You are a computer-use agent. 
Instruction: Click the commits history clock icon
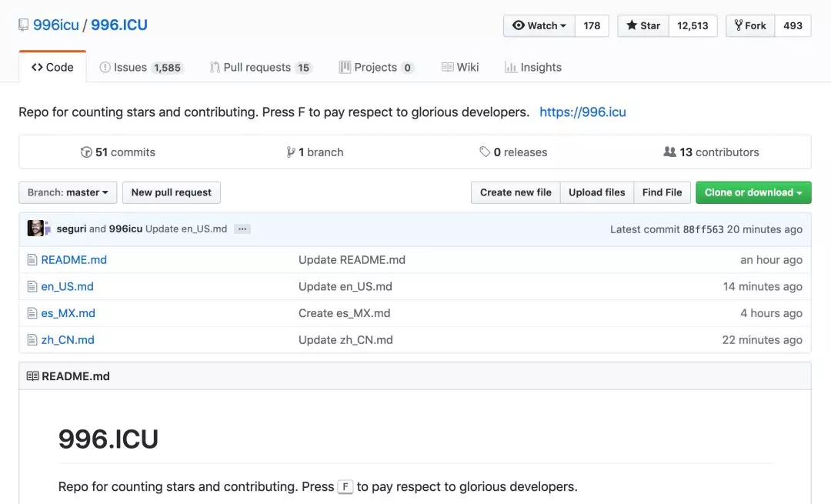pos(86,152)
